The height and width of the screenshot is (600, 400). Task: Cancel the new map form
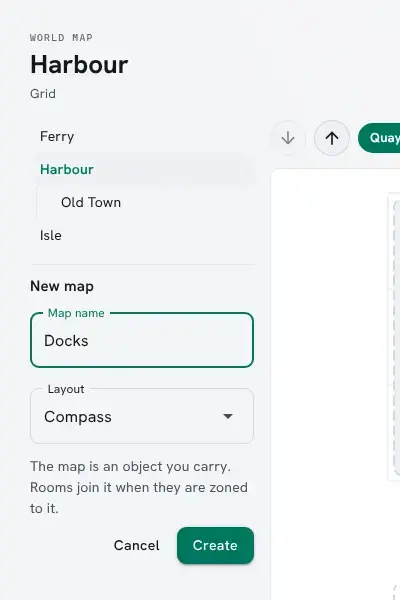click(137, 545)
